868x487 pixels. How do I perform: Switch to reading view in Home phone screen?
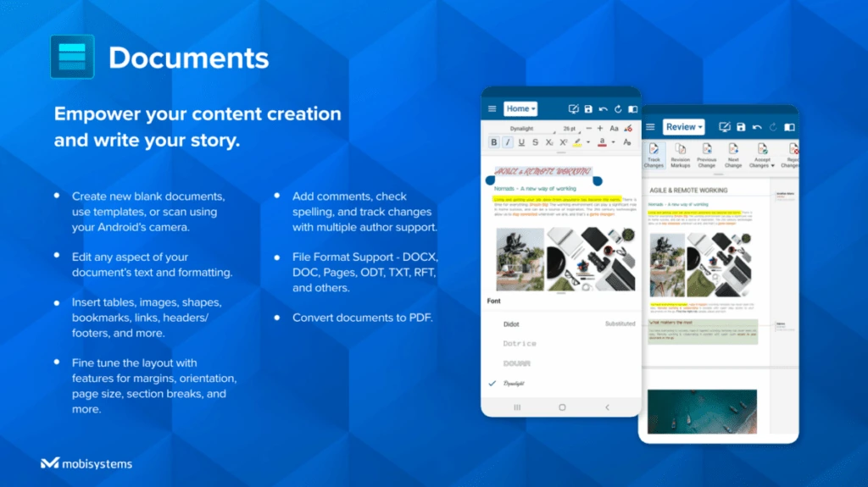(632, 109)
